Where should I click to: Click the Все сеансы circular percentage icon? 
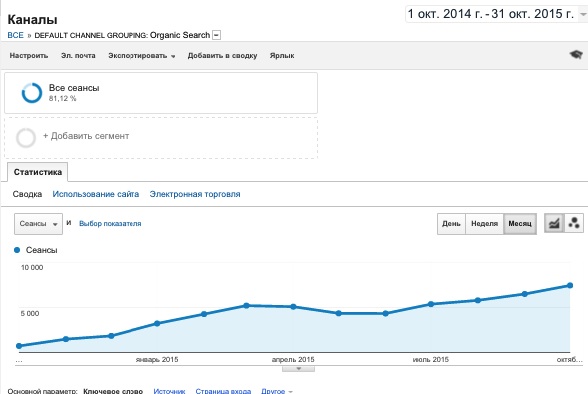32,93
